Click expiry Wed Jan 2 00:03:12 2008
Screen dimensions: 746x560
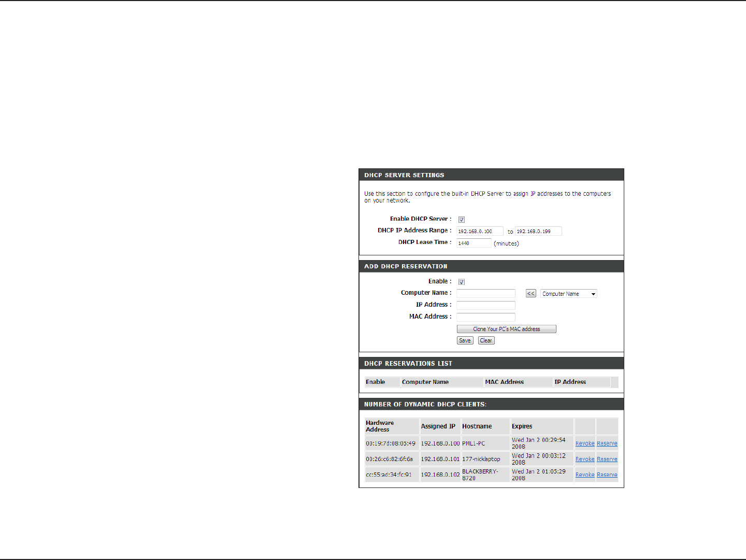[x=539, y=459]
